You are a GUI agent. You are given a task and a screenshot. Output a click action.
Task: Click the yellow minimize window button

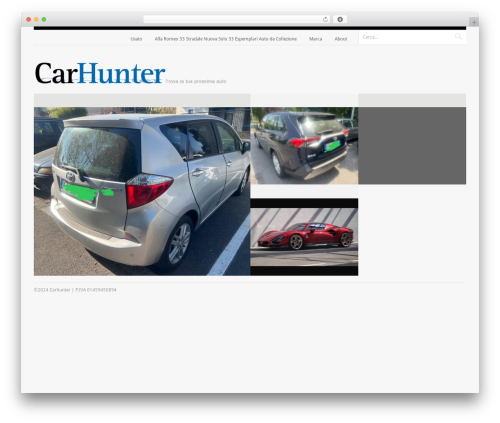[x=36, y=20]
